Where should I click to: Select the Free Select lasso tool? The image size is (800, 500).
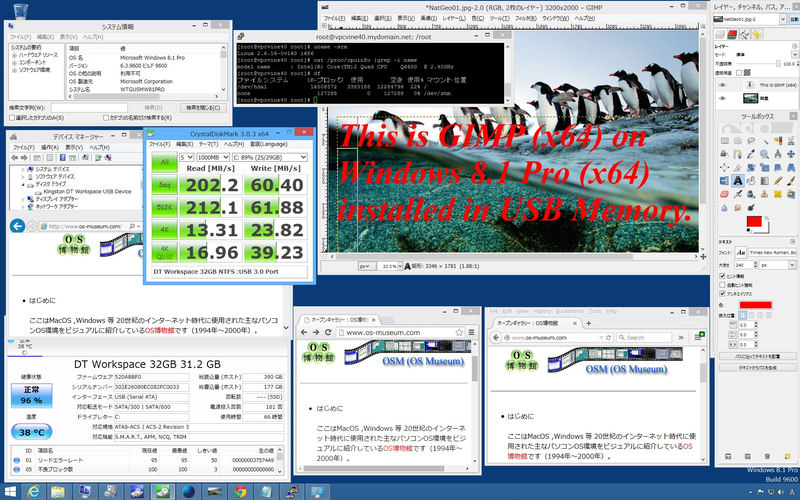tap(751, 141)
